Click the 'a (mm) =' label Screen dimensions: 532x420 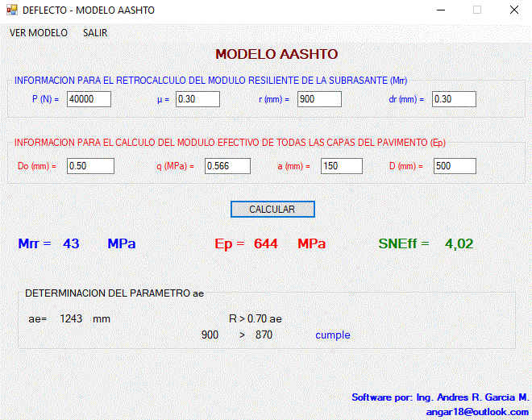point(294,166)
